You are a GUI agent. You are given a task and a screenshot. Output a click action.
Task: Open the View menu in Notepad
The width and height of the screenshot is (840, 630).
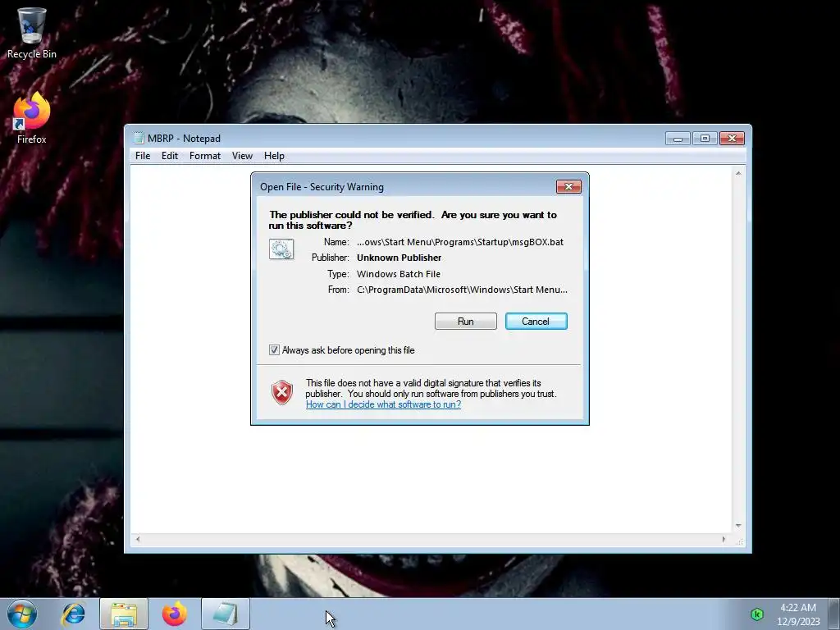click(242, 156)
